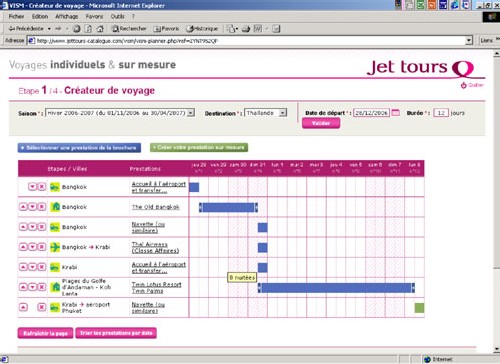Viewport: 500px width, 364px height.
Task: Click the Durée jours input field
Action: pos(441,113)
